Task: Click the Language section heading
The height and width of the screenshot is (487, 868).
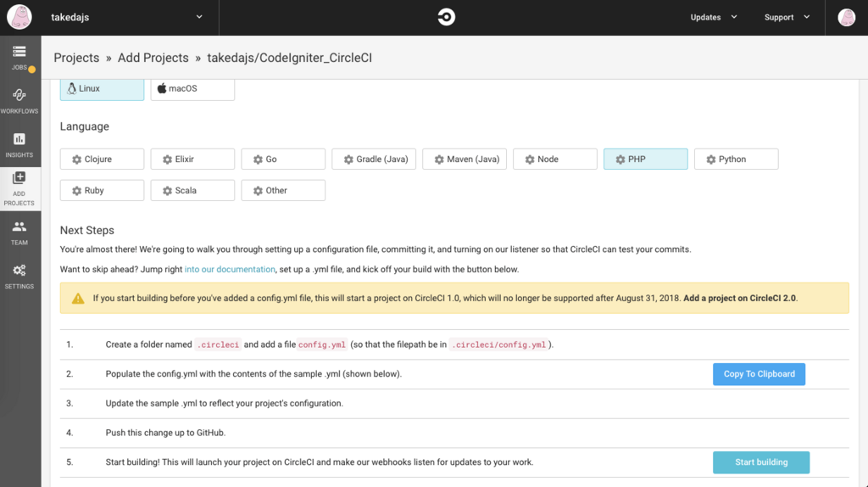Action: pos(85,126)
